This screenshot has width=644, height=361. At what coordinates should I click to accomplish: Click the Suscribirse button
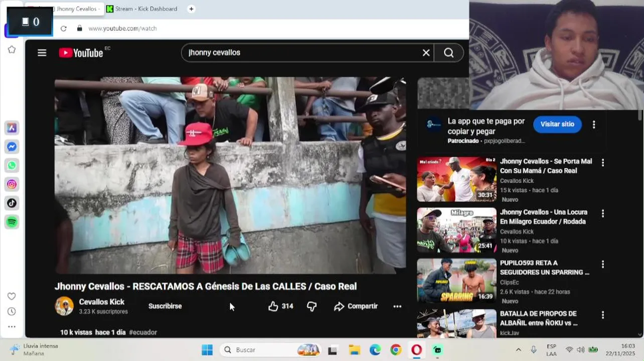(165, 306)
